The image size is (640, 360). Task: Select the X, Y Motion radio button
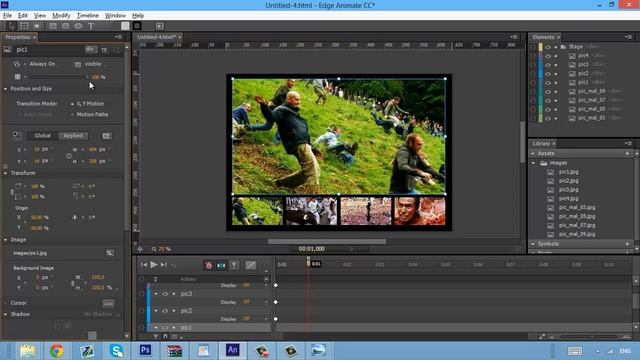72,104
